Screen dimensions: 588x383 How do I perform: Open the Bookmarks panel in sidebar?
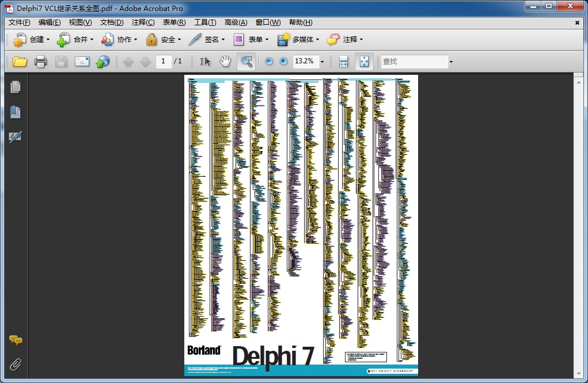(16, 112)
